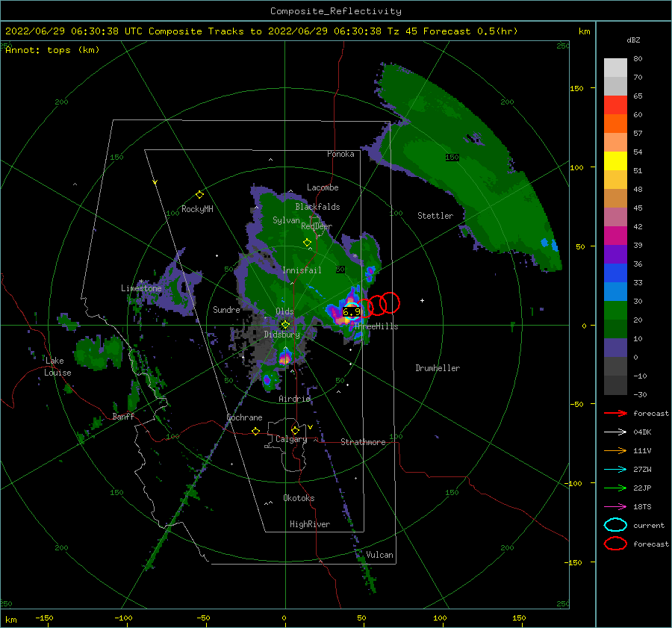Click the Innisfail city label

click(302, 270)
